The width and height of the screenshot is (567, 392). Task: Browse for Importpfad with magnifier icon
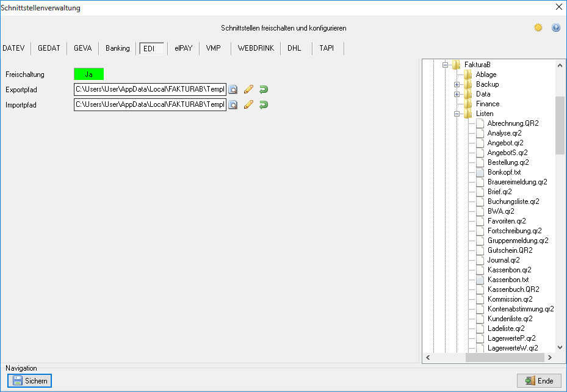233,104
